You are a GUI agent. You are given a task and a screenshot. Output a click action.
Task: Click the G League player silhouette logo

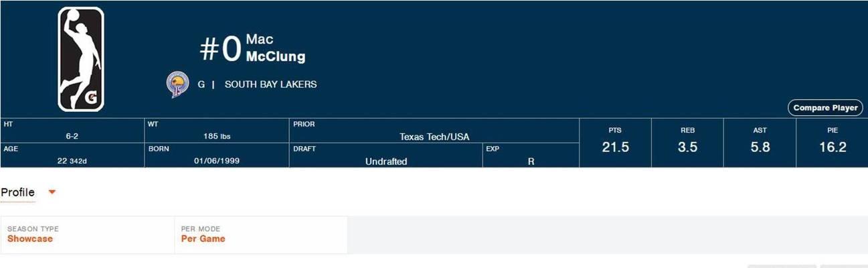tap(81, 59)
